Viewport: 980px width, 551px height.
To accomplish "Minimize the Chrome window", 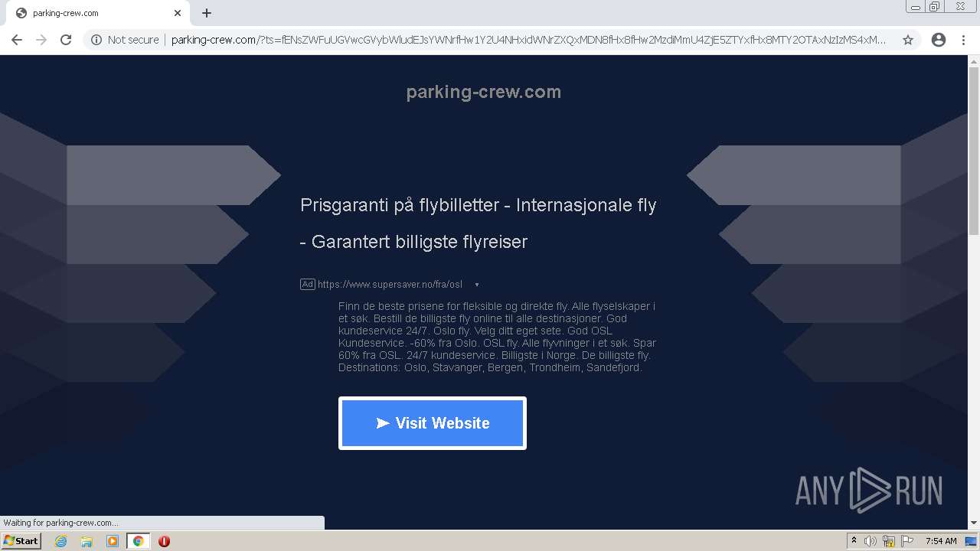I will [916, 7].
